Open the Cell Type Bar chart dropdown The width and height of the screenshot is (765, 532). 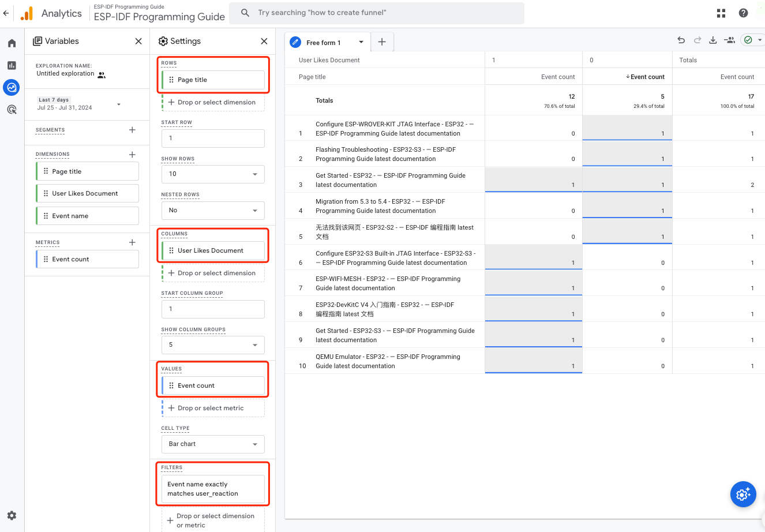pos(213,444)
